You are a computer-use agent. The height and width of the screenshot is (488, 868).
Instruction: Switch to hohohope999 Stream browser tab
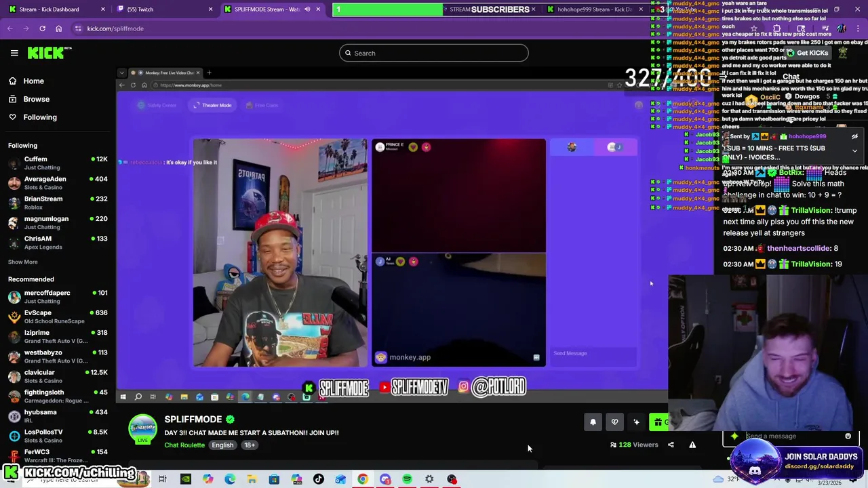(595, 9)
